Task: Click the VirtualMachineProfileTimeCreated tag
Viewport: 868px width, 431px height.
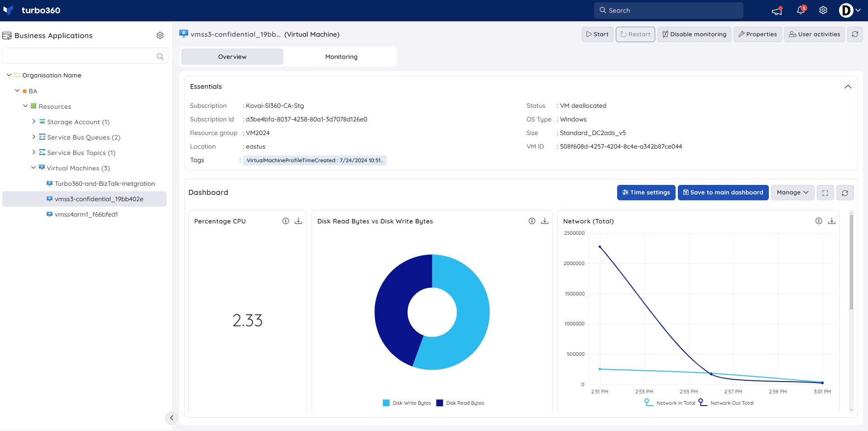Action: (315, 160)
